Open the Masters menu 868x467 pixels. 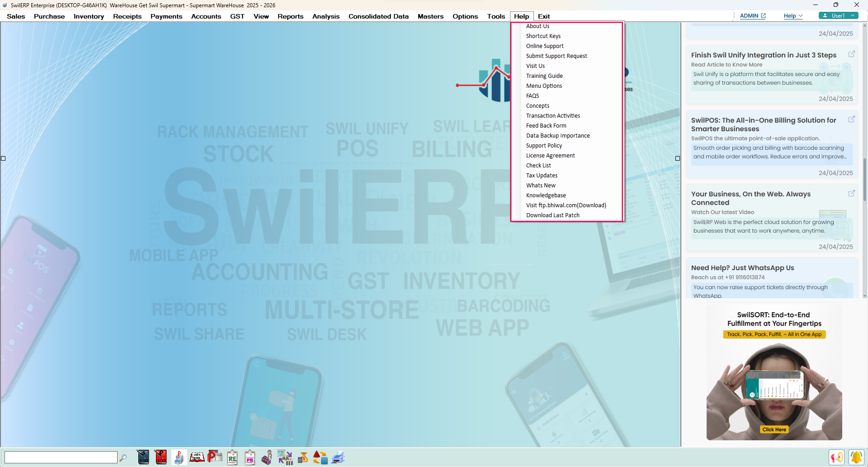[430, 16]
